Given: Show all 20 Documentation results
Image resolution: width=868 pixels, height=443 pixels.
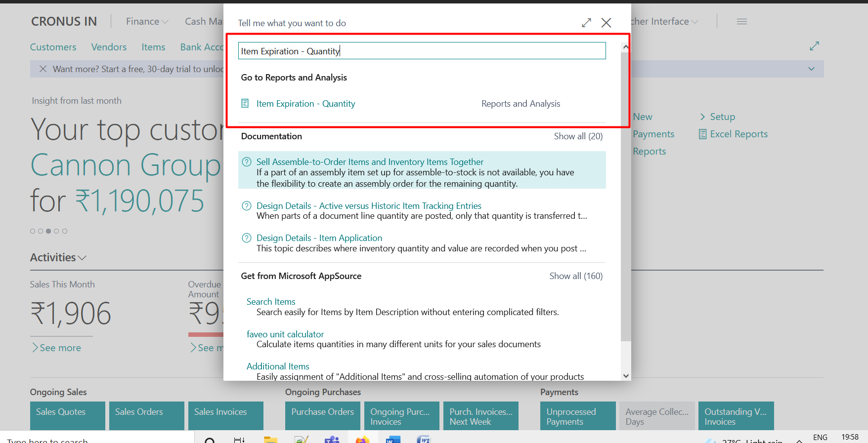Looking at the screenshot, I should pyautogui.click(x=578, y=136).
